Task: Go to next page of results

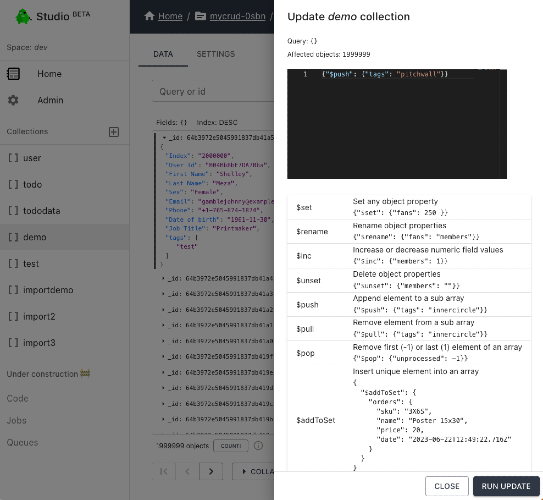Action: click(211, 471)
